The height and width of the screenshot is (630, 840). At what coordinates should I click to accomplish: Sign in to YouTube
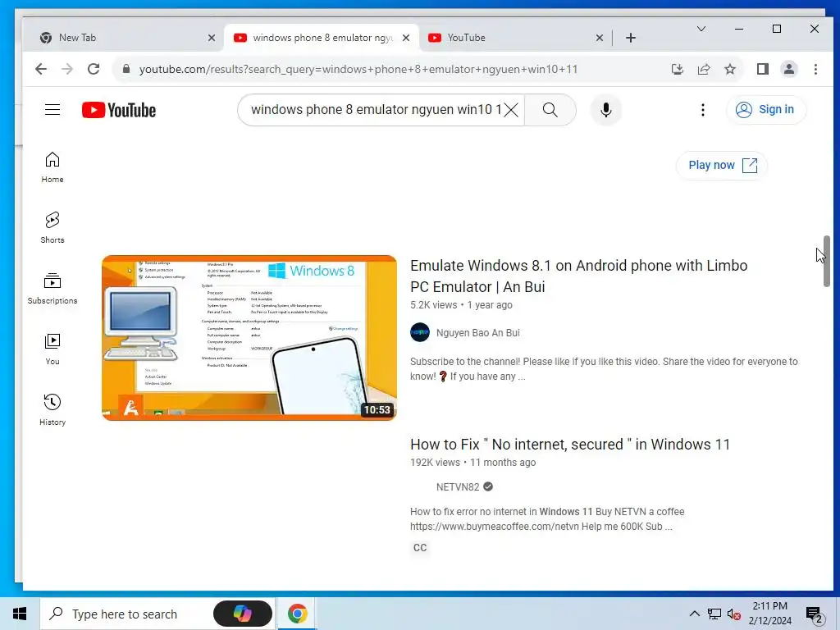point(765,109)
